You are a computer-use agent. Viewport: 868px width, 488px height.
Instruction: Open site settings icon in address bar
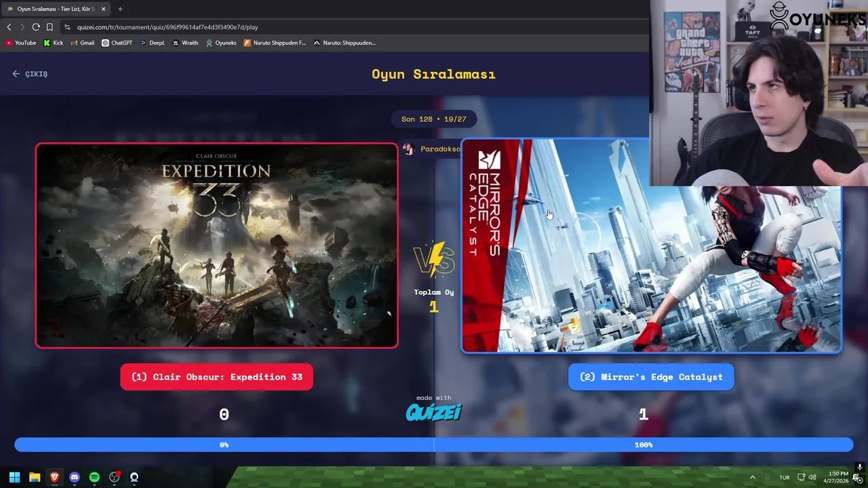coord(67,27)
